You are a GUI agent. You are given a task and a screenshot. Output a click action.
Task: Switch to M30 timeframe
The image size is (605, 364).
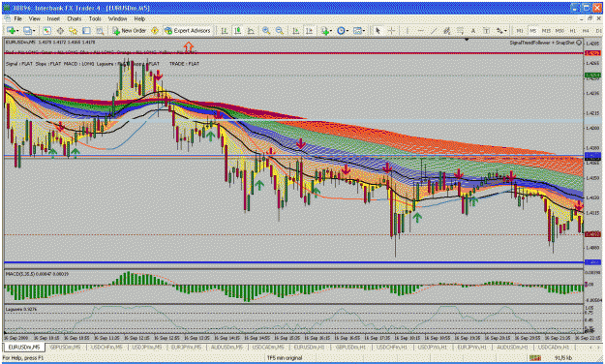tap(560, 30)
